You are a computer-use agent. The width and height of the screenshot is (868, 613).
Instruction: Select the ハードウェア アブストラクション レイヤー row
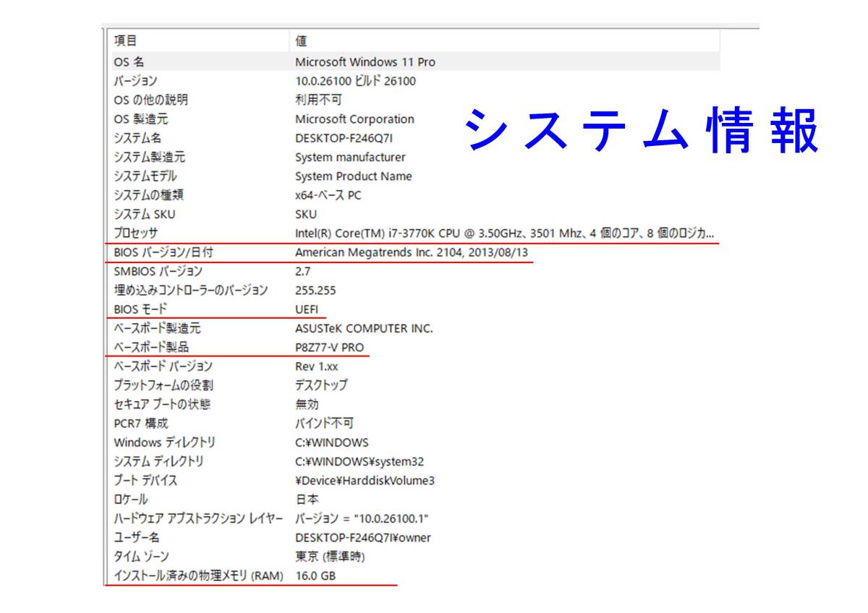tap(414, 518)
